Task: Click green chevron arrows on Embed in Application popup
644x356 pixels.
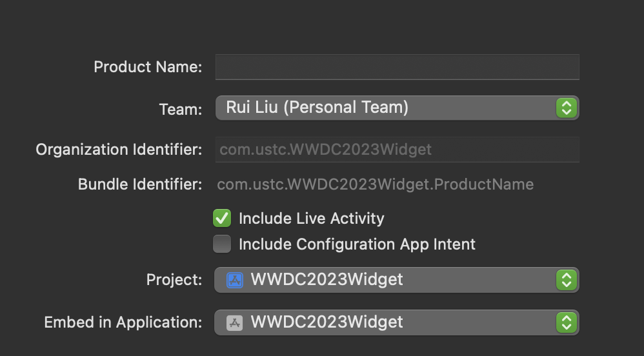Action: coord(566,322)
